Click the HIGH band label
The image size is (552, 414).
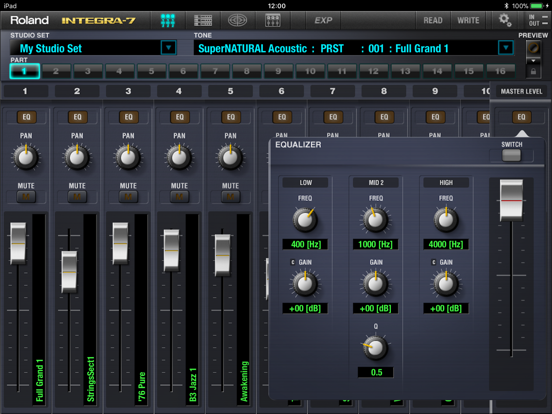point(446,182)
